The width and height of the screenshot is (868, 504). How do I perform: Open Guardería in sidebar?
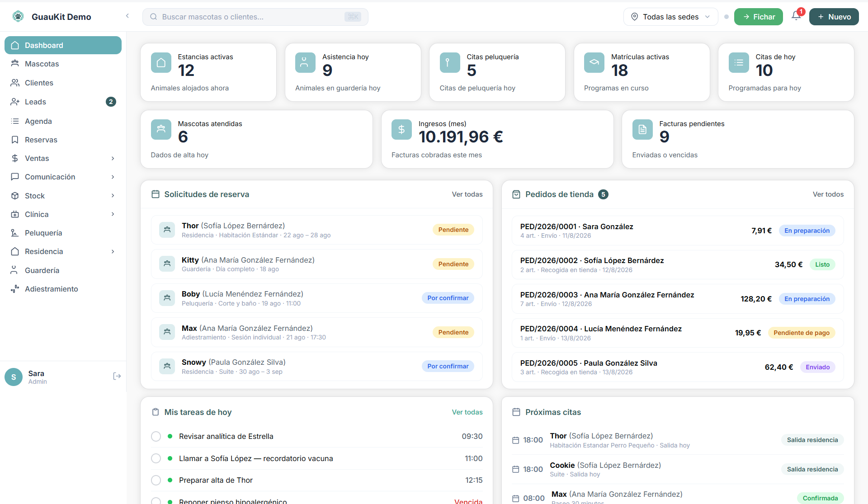[63, 270]
